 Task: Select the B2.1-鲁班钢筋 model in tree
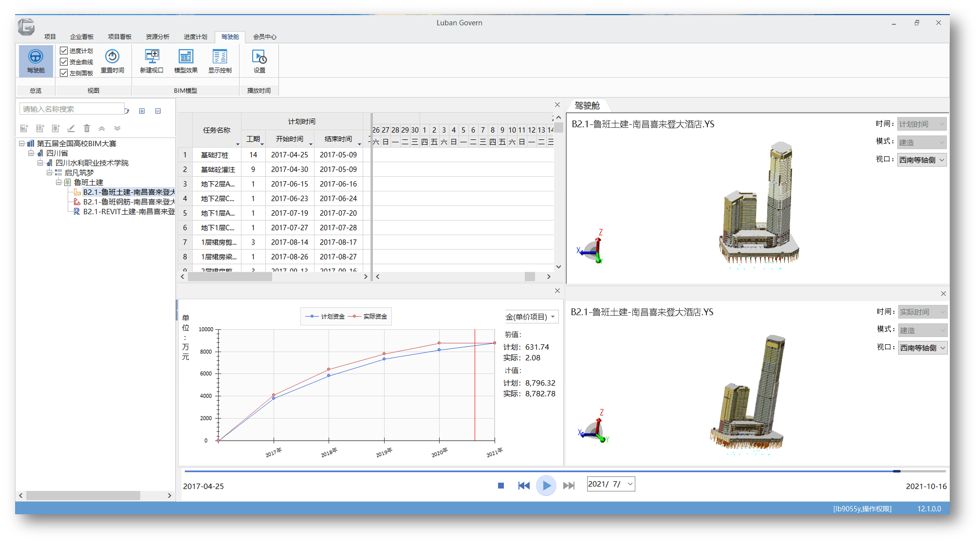click(x=124, y=202)
